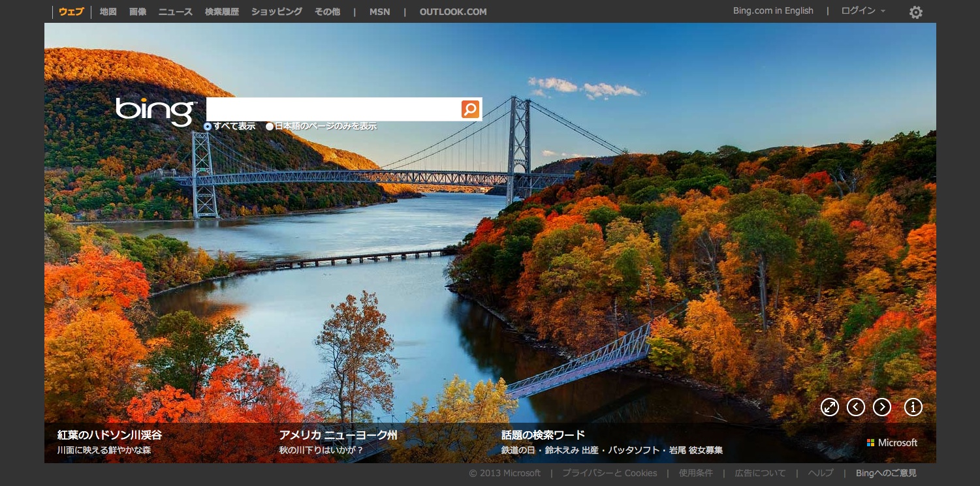Screen dimensions: 980x486
Task: Open the OUTLOOK.COM link
Action: coord(453,12)
